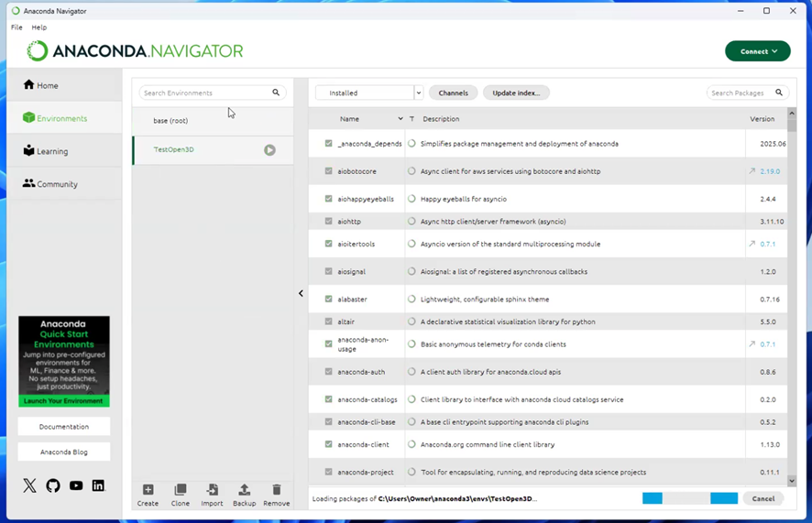Toggle the aioitertools package checkbox
This screenshot has height=523, width=812.
pyautogui.click(x=328, y=244)
